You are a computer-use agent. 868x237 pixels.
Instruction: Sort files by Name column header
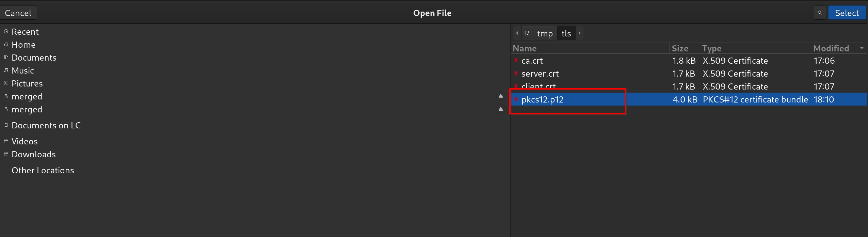tap(525, 48)
